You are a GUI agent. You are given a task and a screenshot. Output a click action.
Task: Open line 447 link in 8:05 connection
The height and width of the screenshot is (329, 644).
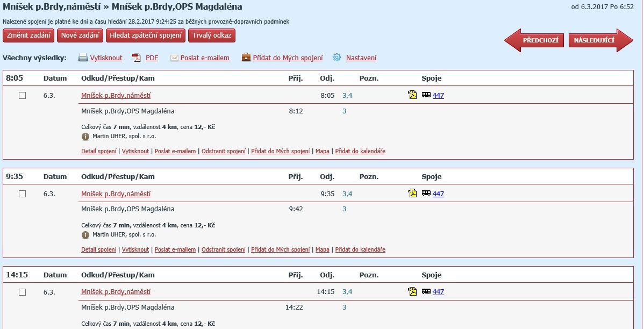pos(438,95)
